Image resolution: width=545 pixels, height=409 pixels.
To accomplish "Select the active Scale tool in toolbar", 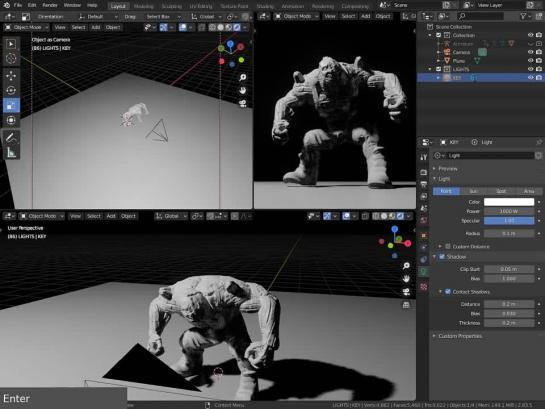I will pyautogui.click(x=11, y=105).
